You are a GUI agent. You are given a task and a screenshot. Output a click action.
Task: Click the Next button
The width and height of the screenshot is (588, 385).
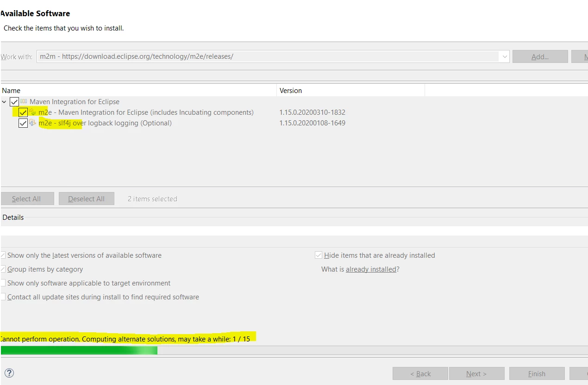pos(476,373)
